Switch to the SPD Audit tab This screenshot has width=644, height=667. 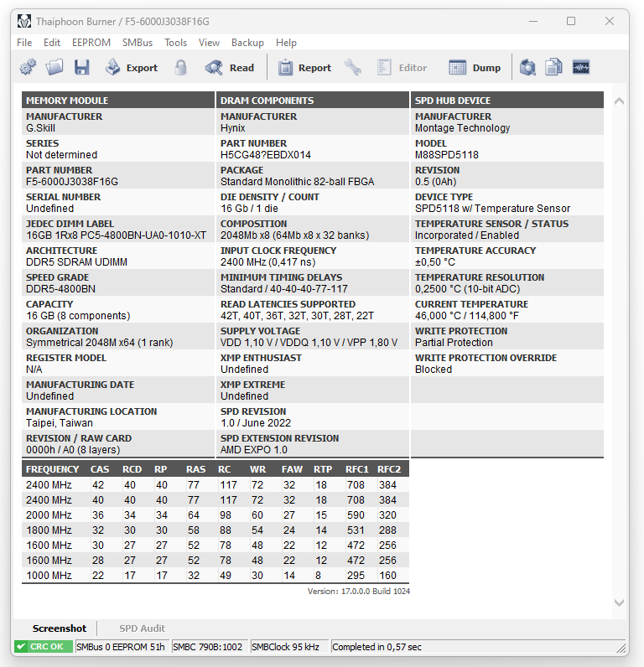click(143, 628)
